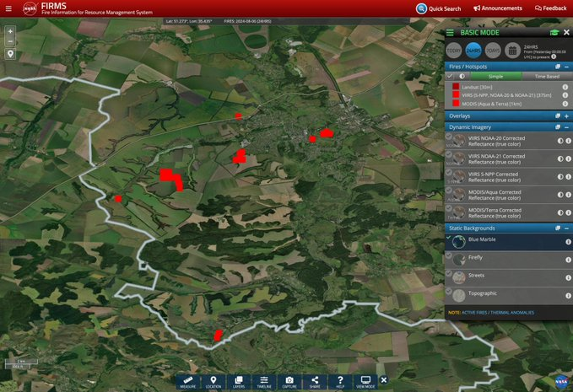The height and width of the screenshot is (392, 573).
Task: Open Quick Search
Action: pyautogui.click(x=439, y=8)
